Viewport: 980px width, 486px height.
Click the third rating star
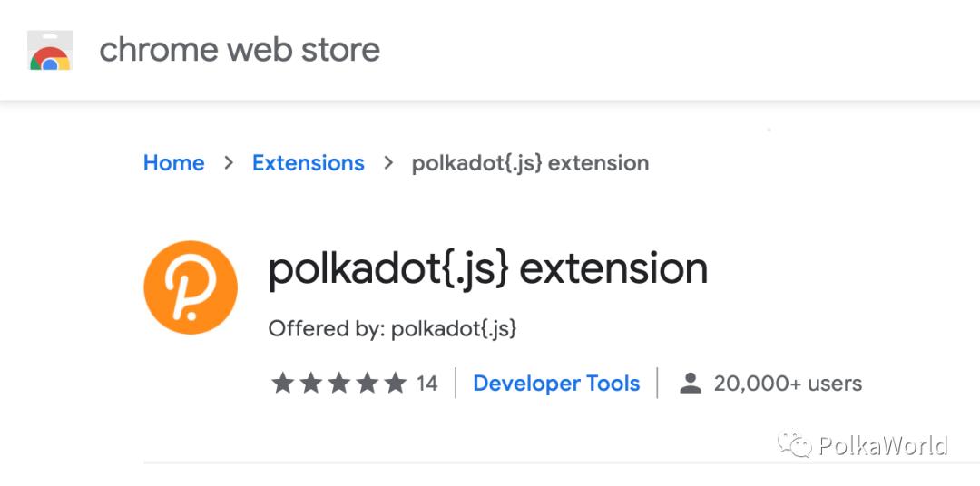[339, 384]
